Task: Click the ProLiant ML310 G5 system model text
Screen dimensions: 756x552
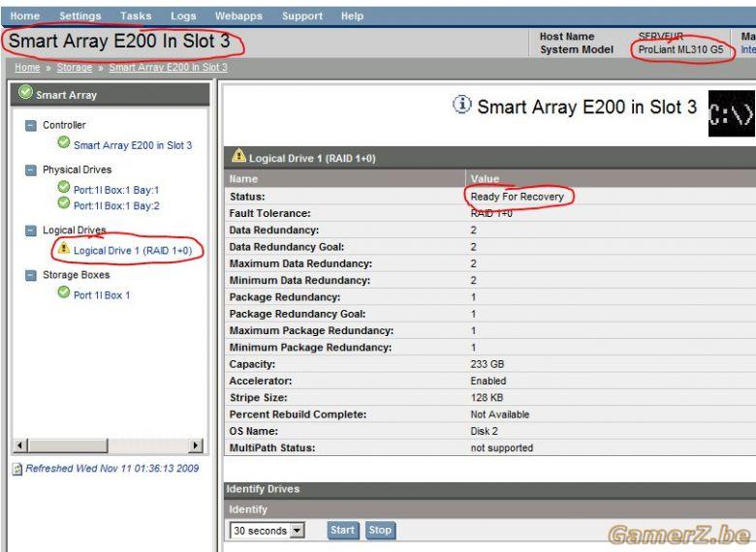Action: [x=680, y=49]
